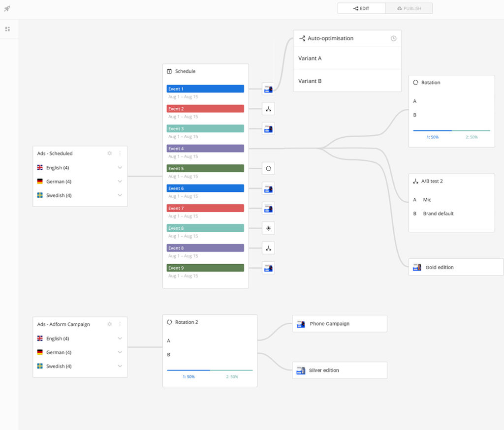Image resolution: width=504 pixels, height=430 pixels.
Task: Click the Mic option in A/B test 2
Action: tap(427, 200)
